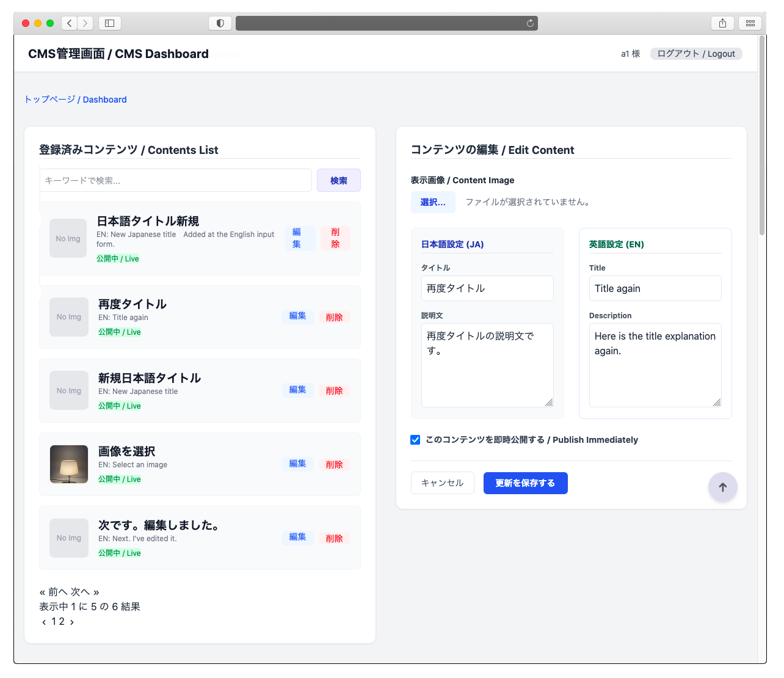Toggle the Publish Immediately checkbox
Image resolution: width=784 pixels, height=678 pixels.
click(x=415, y=440)
